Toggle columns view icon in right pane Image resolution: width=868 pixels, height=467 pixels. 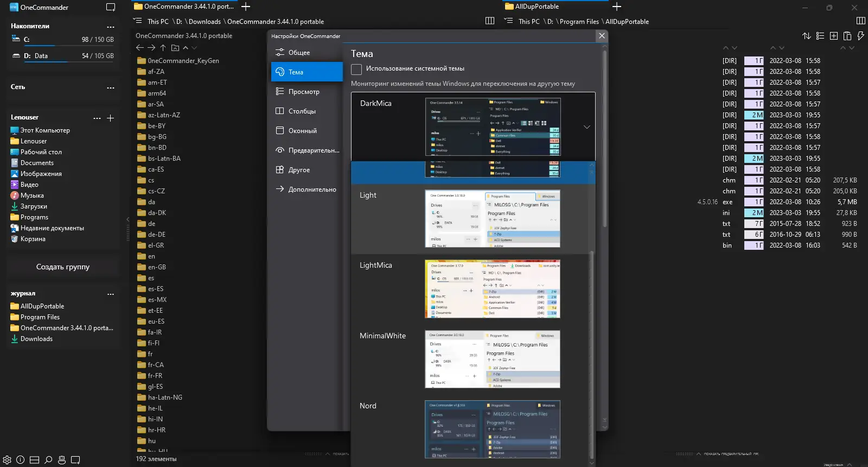click(x=860, y=21)
